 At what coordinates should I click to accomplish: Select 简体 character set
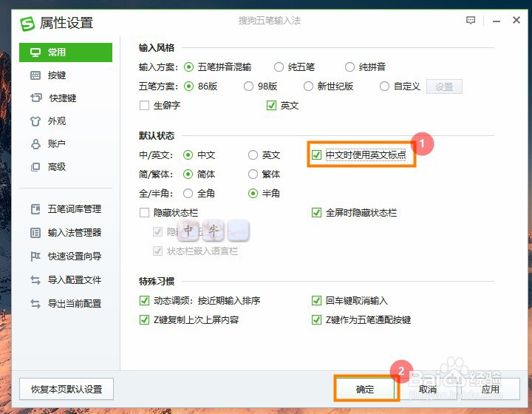[188, 174]
